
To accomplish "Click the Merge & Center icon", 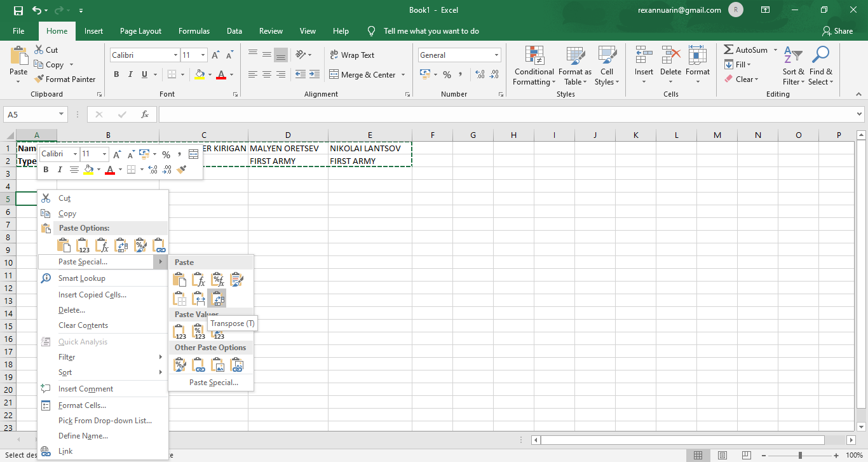I will 334,75.
